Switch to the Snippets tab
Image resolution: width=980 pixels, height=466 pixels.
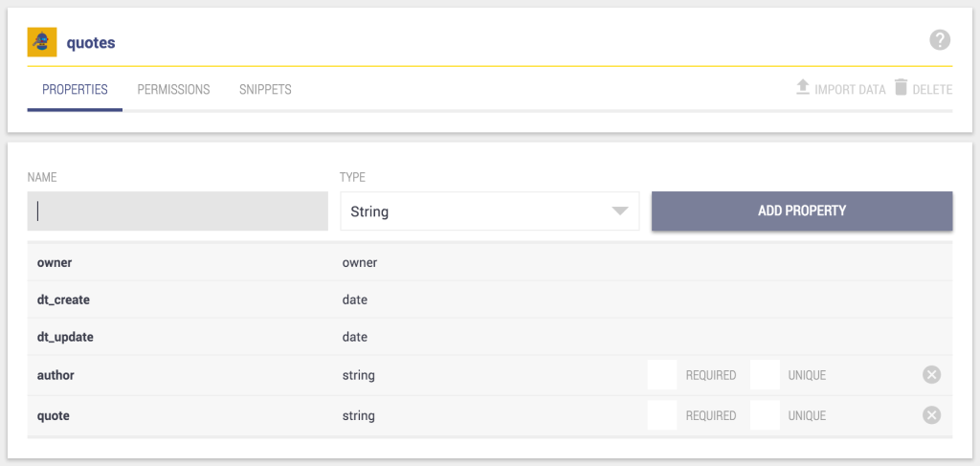click(265, 89)
